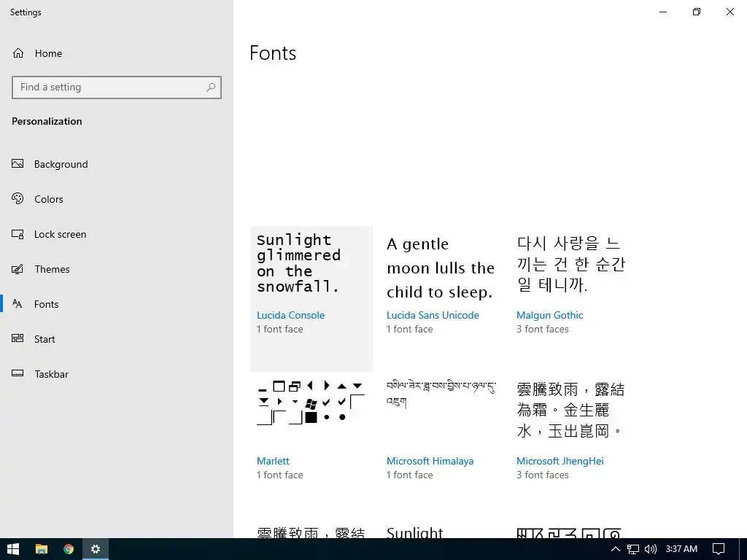
Task: Open Microsoft JhengHei font link
Action: 560,461
